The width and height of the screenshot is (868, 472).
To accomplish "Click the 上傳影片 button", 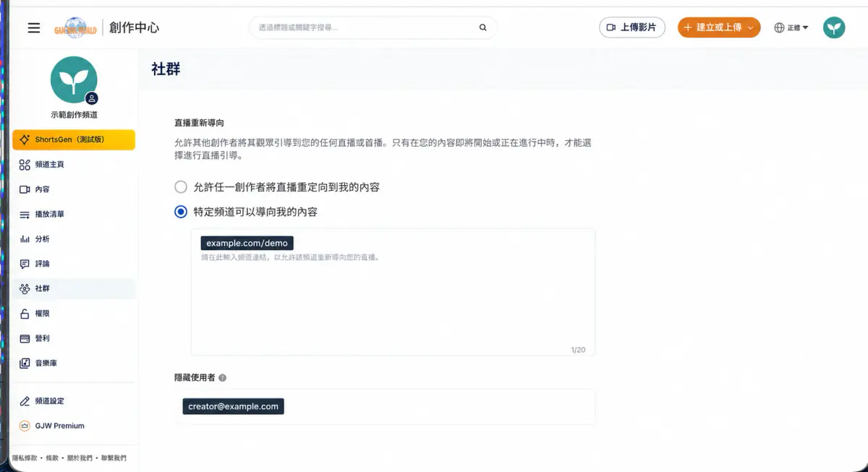I will (632, 27).
